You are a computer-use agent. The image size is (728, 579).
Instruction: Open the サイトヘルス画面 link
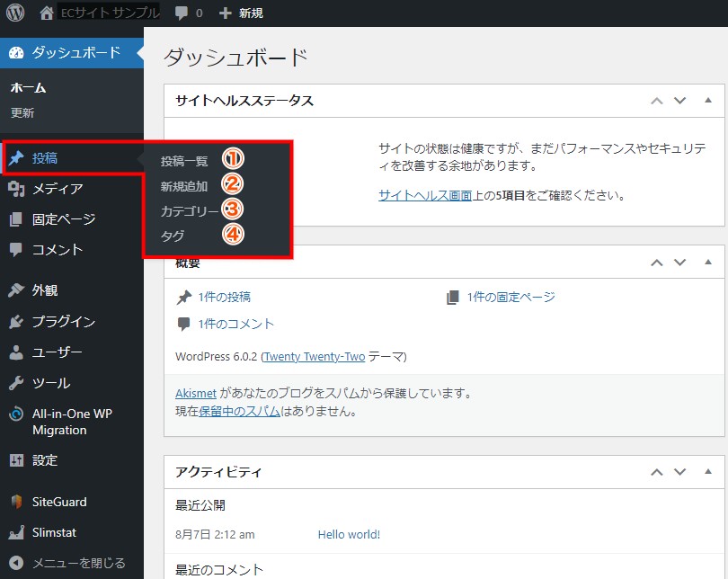pos(424,195)
